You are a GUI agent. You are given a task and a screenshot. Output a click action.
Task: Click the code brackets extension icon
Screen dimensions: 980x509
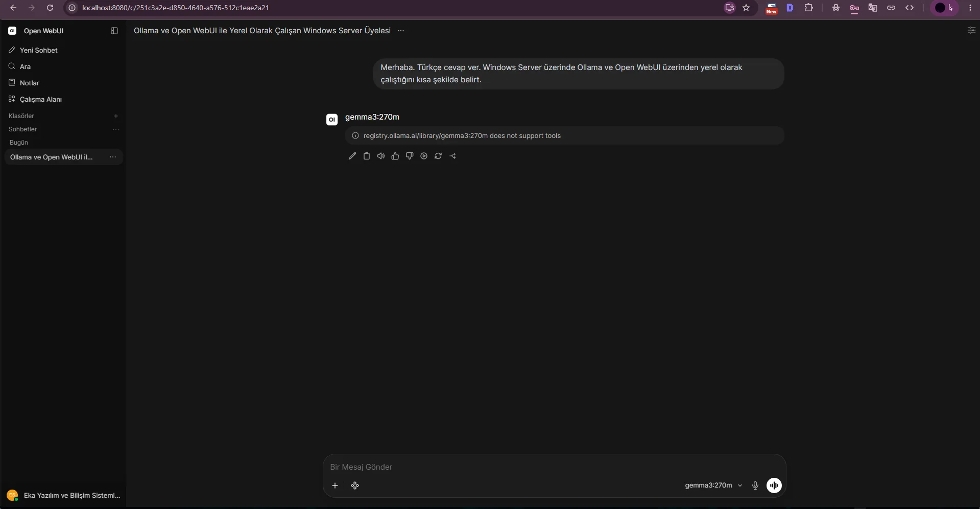click(910, 8)
